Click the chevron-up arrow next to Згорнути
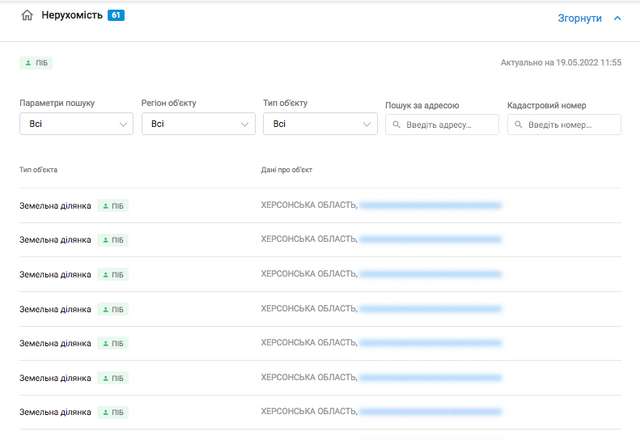 point(617,18)
